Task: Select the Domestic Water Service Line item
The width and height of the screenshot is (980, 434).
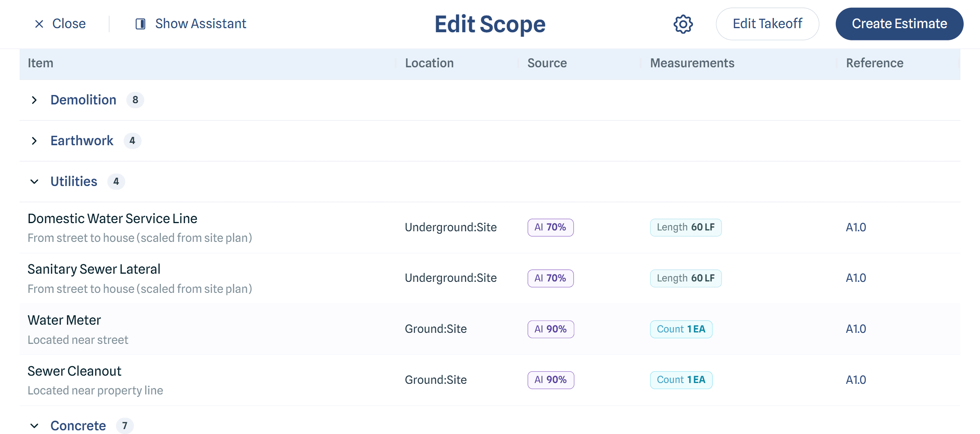Action: (x=112, y=219)
